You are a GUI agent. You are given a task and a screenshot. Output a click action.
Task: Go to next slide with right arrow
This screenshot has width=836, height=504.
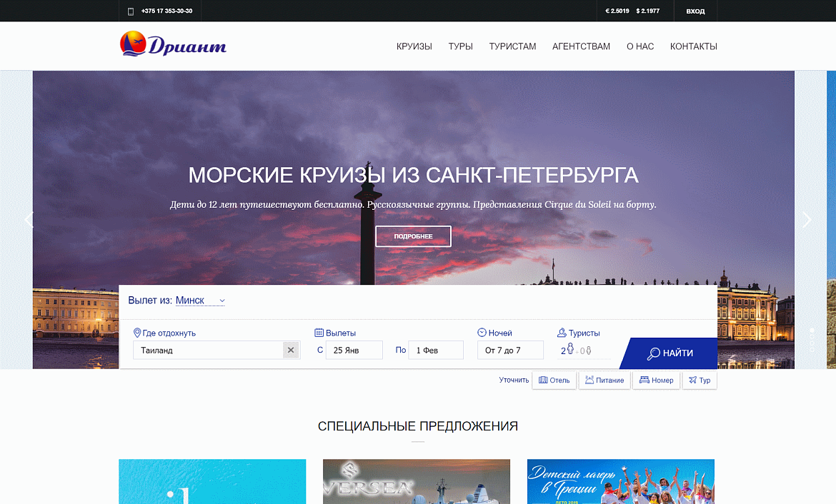coord(807,219)
